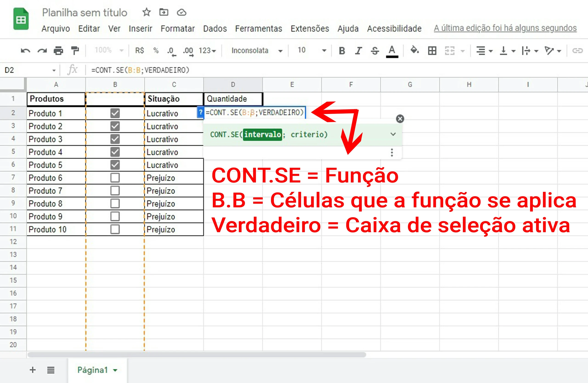Toggle bold text formatting
This screenshot has height=383, width=588.
coord(342,51)
